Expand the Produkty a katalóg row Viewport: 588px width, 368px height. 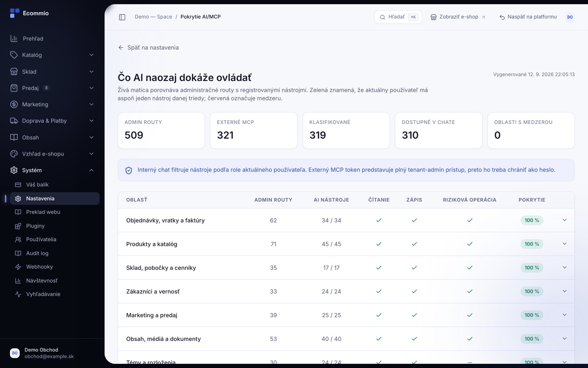click(x=564, y=244)
